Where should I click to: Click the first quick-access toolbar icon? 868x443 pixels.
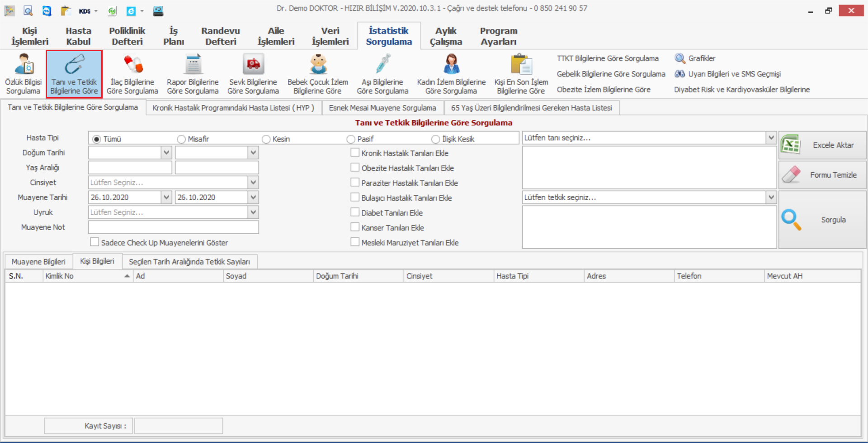click(x=9, y=11)
